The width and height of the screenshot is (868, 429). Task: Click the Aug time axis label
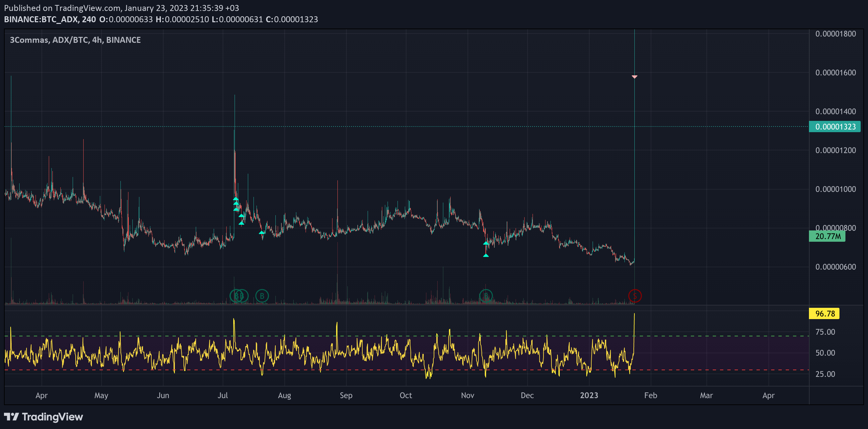point(284,395)
